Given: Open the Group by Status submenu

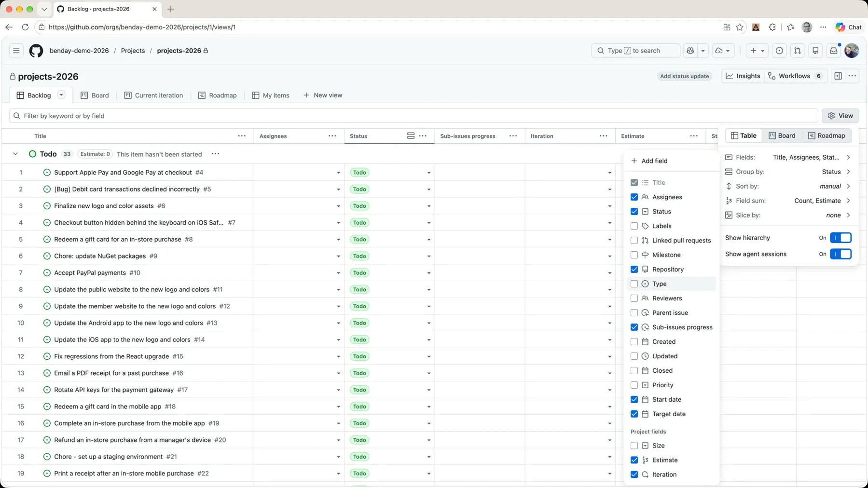Looking at the screenshot, I should [x=788, y=172].
